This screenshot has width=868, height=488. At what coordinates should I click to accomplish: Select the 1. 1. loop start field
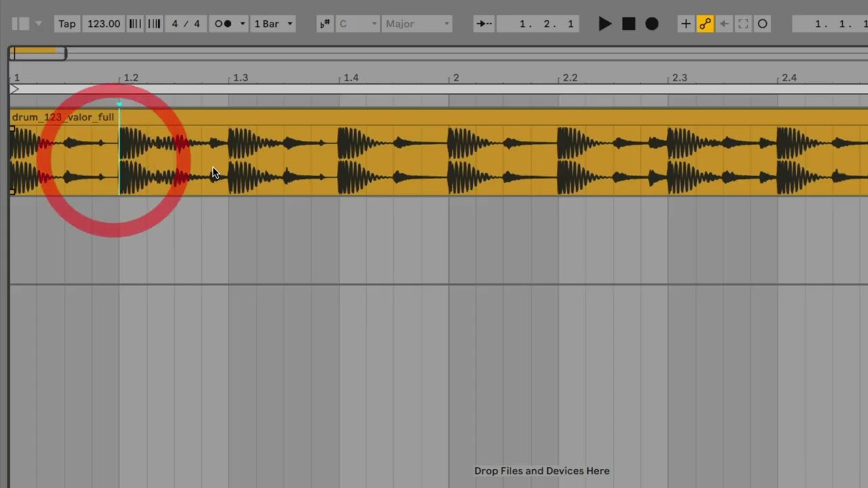click(x=831, y=24)
